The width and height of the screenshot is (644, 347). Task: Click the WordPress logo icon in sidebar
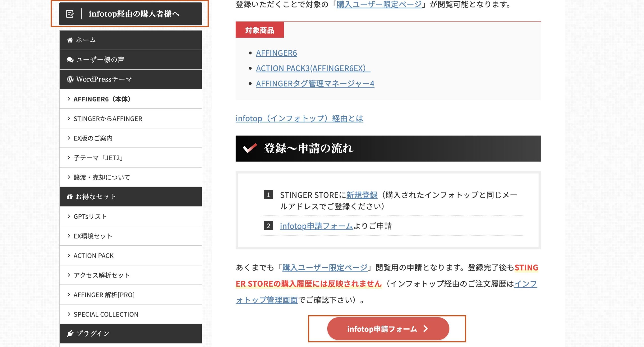point(70,79)
